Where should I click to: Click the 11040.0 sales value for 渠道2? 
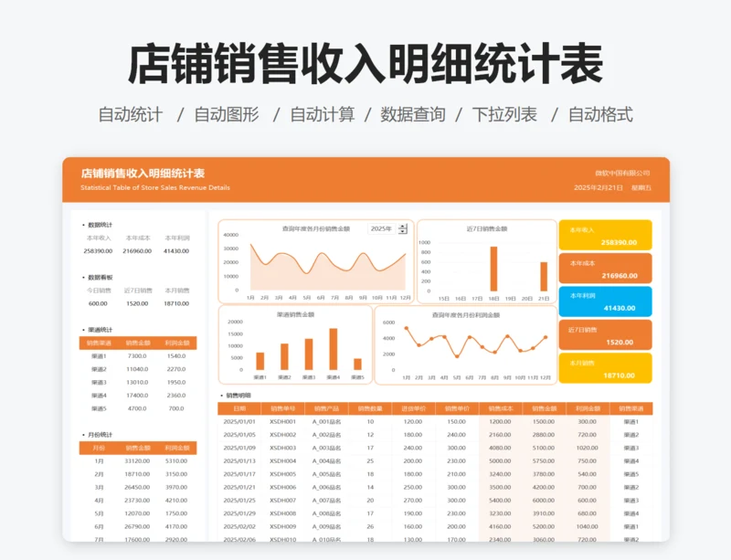137,369
